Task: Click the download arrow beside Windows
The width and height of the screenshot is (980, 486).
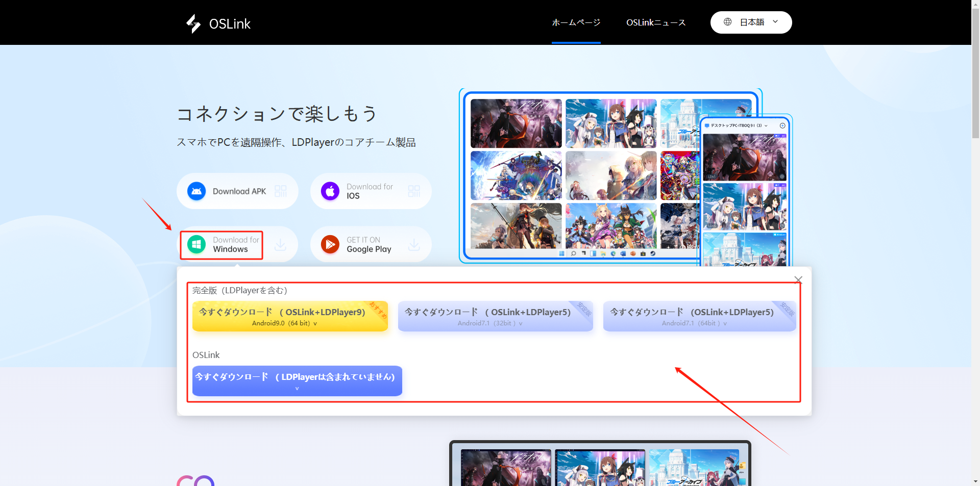Action: click(x=280, y=245)
